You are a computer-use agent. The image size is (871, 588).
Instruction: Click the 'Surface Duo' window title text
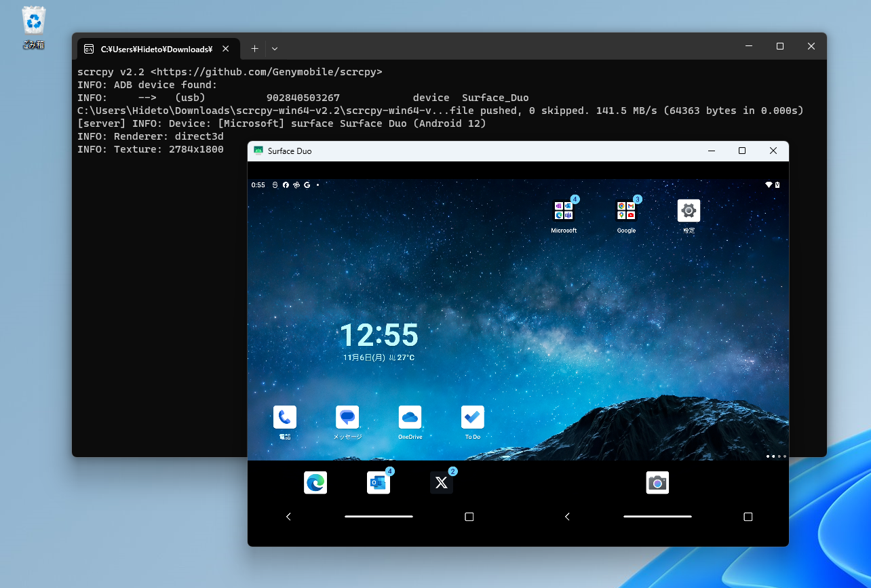[x=290, y=151]
